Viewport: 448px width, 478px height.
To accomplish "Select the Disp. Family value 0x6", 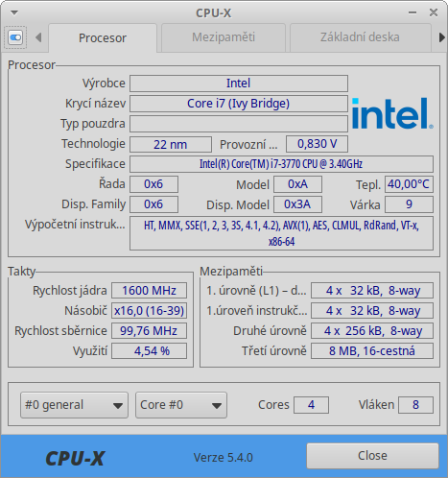I will point(153,204).
